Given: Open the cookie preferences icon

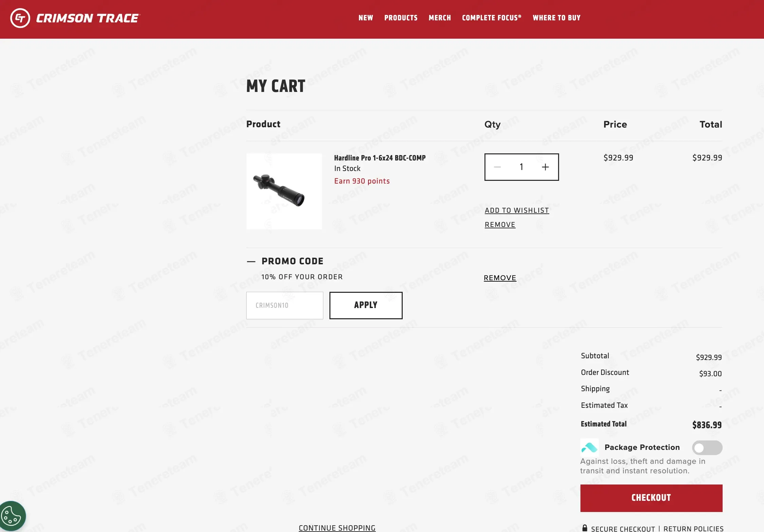Looking at the screenshot, I should click(x=12, y=516).
